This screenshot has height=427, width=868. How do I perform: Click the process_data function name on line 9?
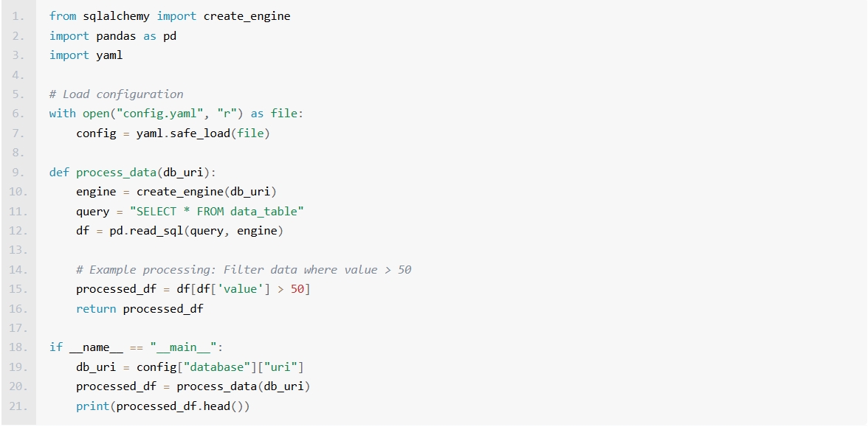point(117,173)
